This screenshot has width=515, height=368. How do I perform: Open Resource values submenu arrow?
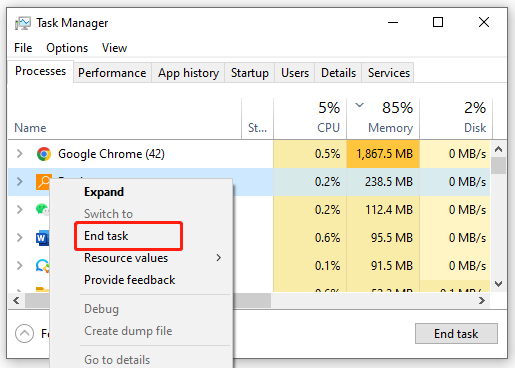[x=218, y=258]
